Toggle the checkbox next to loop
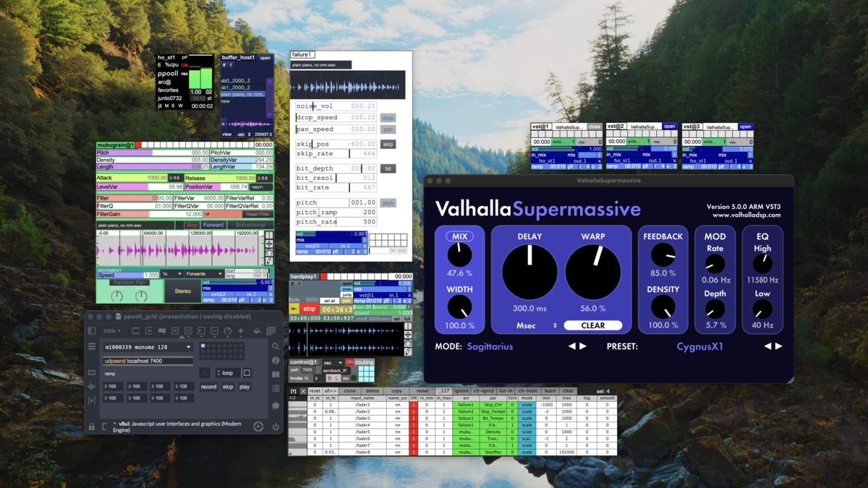The height and width of the screenshot is (488, 868). pos(247,373)
